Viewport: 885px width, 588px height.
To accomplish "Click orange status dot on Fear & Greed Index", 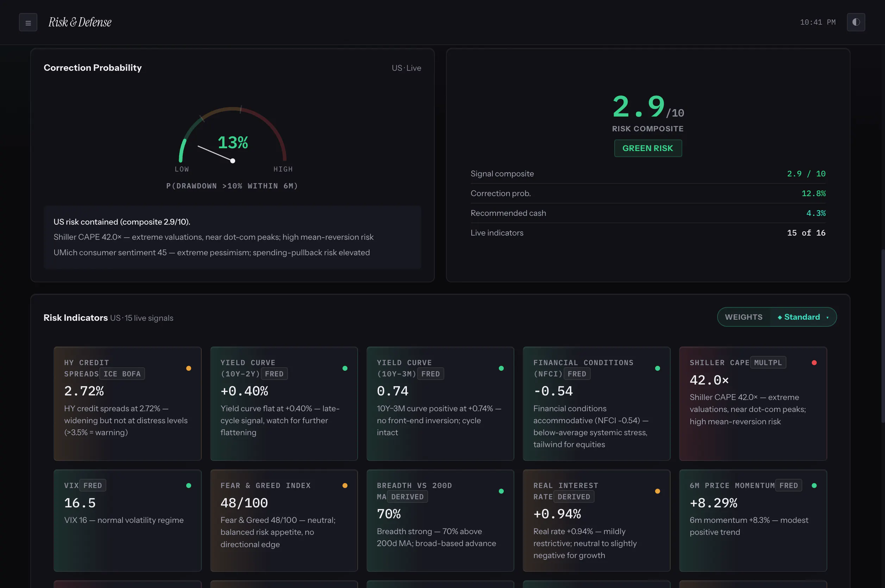I will click(345, 485).
